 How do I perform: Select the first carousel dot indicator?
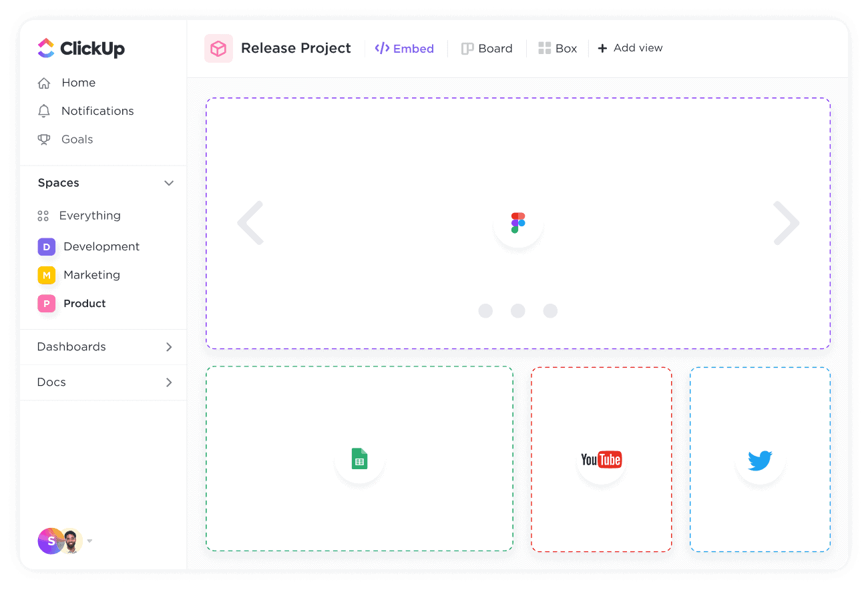[x=485, y=311]
